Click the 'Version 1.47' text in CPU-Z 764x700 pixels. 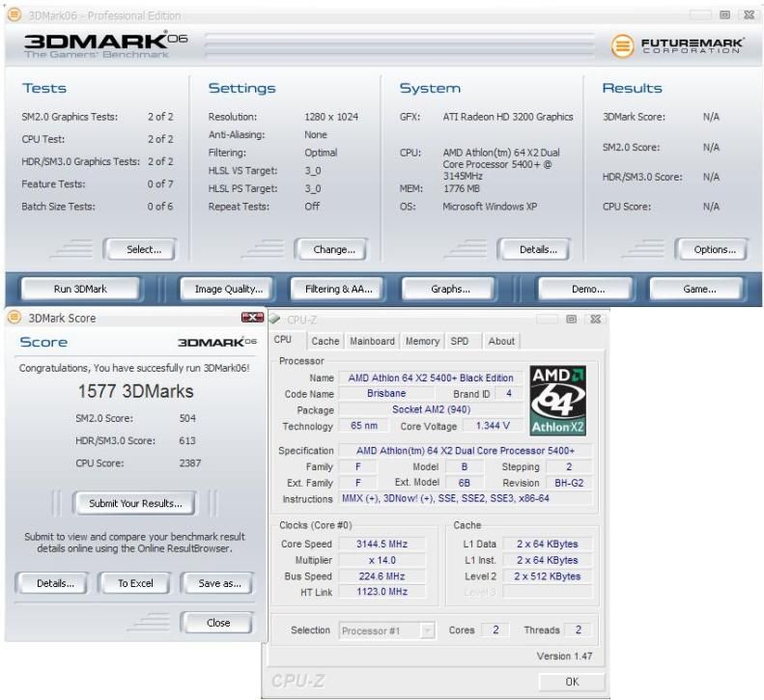tap(564, 656)
